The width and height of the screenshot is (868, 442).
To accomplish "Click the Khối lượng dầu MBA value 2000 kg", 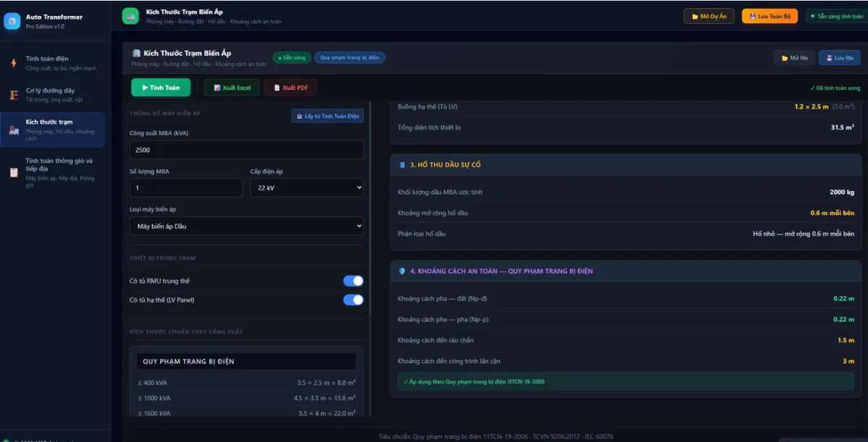I will tap(842, 192).
